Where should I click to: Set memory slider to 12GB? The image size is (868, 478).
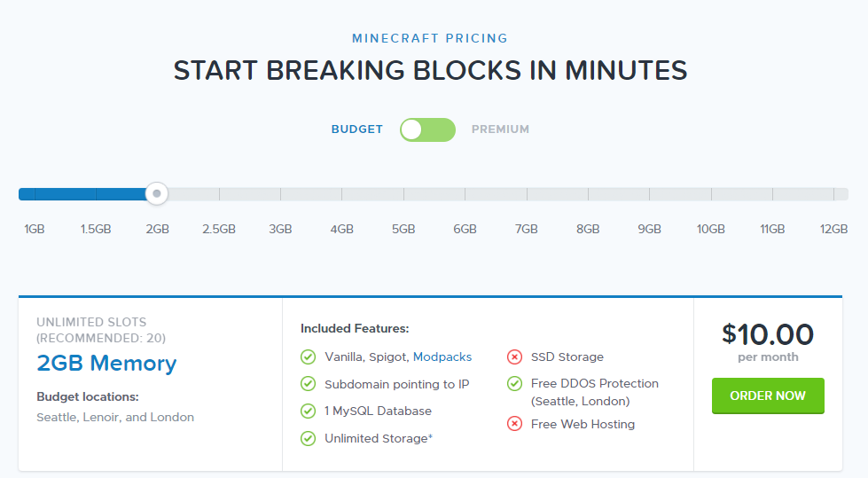click(x=833, y=229)
